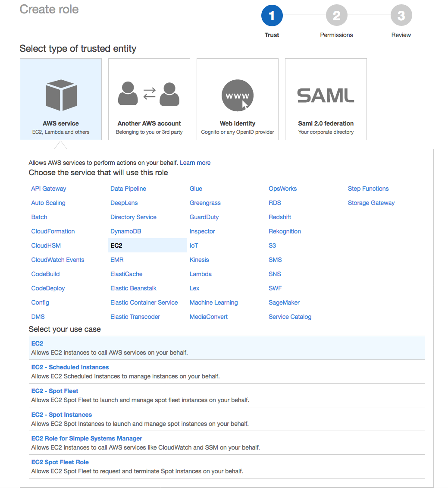Screen dimensions: 448x488
Task: Open the Learn more link
Action: coord(195,163)
